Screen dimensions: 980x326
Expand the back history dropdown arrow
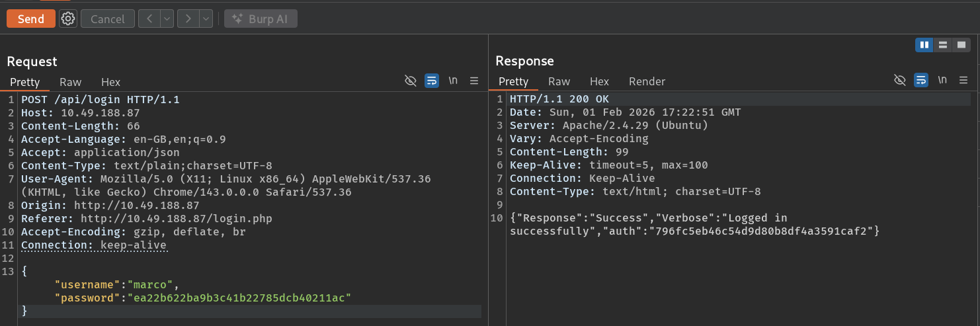(167, 19)
